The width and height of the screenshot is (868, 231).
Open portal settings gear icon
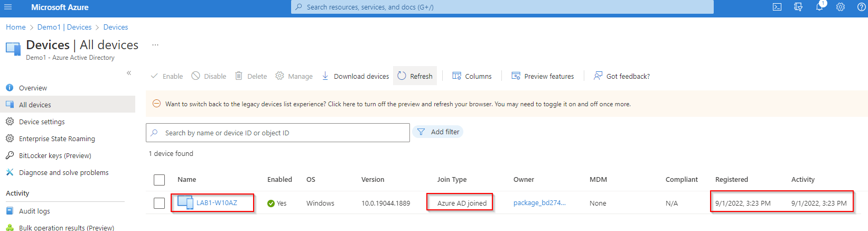click(841, 7)
